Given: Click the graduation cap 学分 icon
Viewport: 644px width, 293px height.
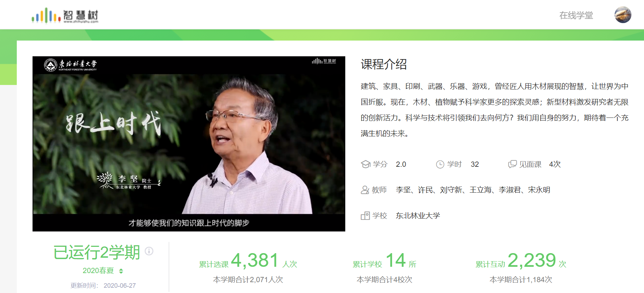Looking at the screenshot, I should click(x=366, y=164).
